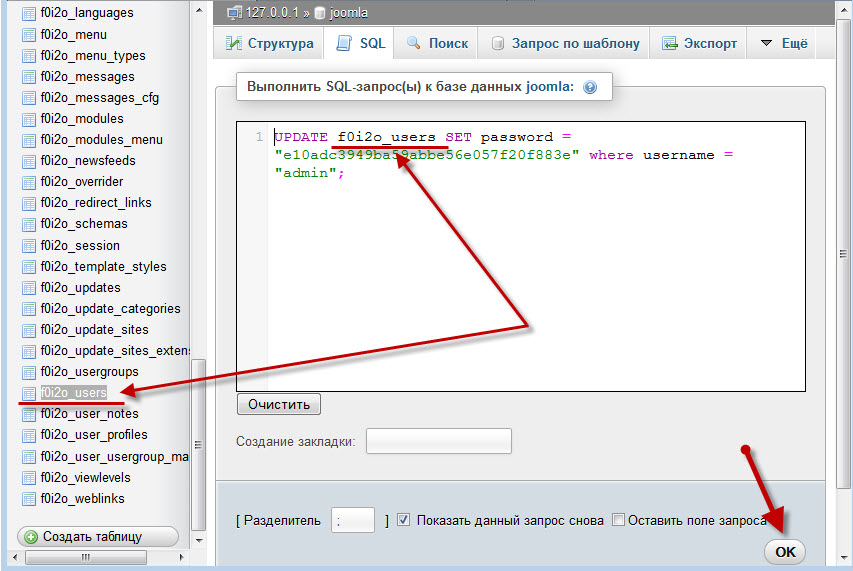Click table icon beside f0i2o_newsfeeds

(29, 162)
